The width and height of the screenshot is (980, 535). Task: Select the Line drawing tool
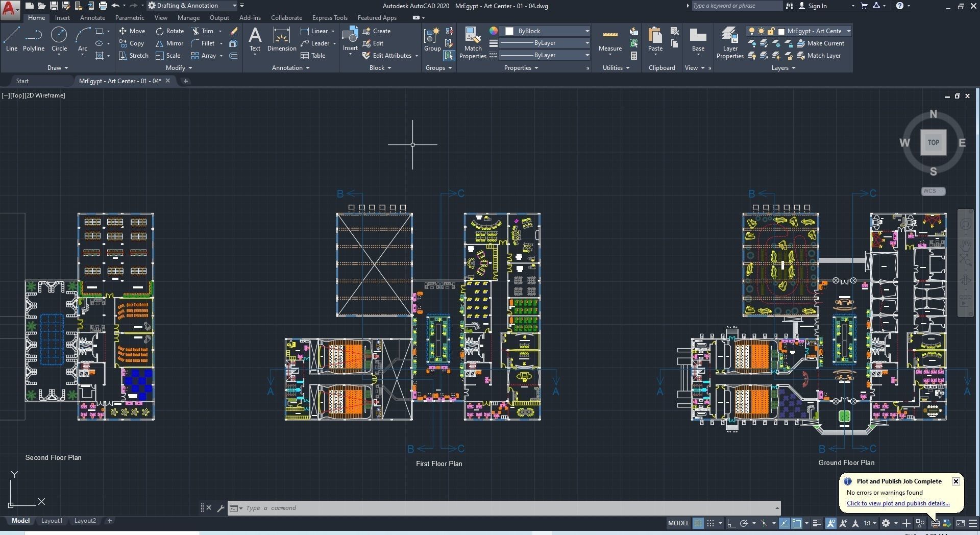tap(12, 40)
